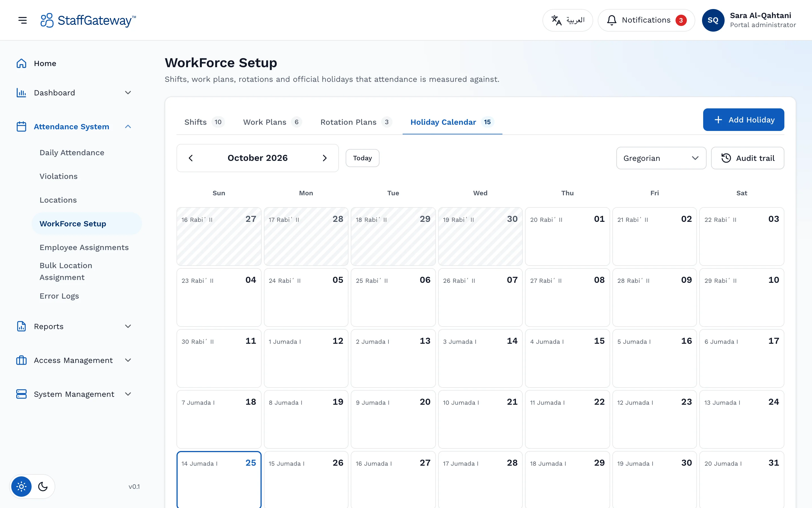This screenshot has width=812, height=508.
Task: Select WorkForce Setup sidebar item
Action: (87, 224)
